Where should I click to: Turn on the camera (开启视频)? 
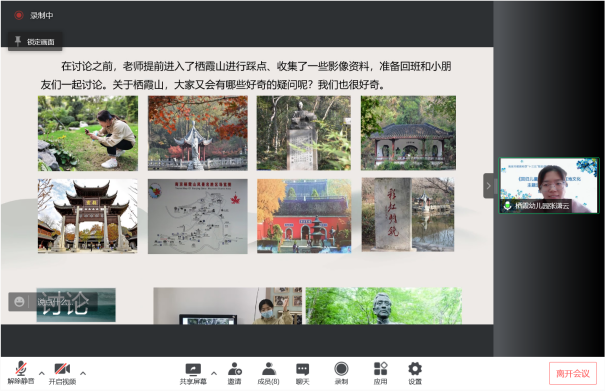[62, 373]
